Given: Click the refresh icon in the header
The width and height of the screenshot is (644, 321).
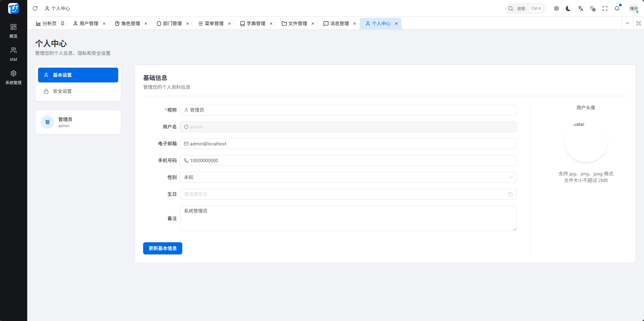Looking at the screenshot, I should 35,8.
